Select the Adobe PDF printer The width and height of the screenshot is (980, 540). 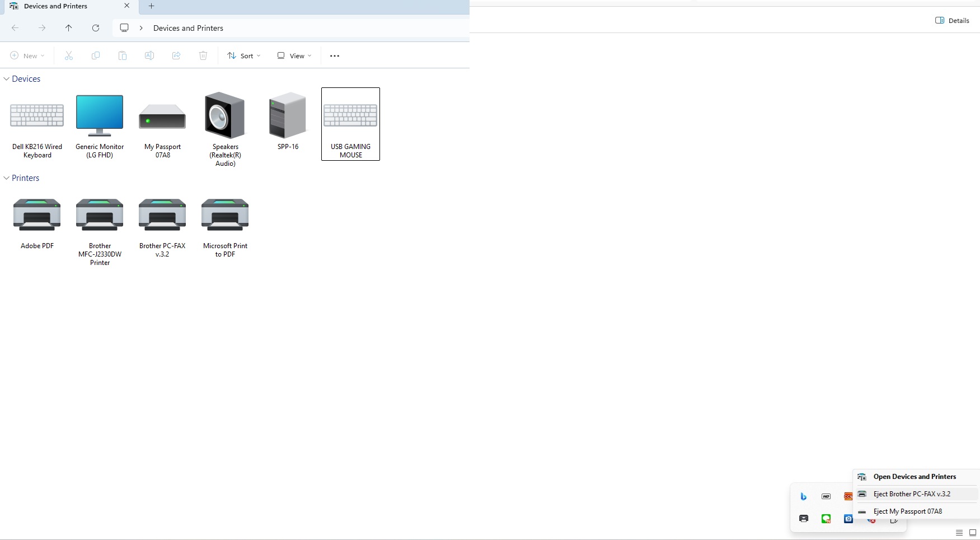[x=37, y=223]
